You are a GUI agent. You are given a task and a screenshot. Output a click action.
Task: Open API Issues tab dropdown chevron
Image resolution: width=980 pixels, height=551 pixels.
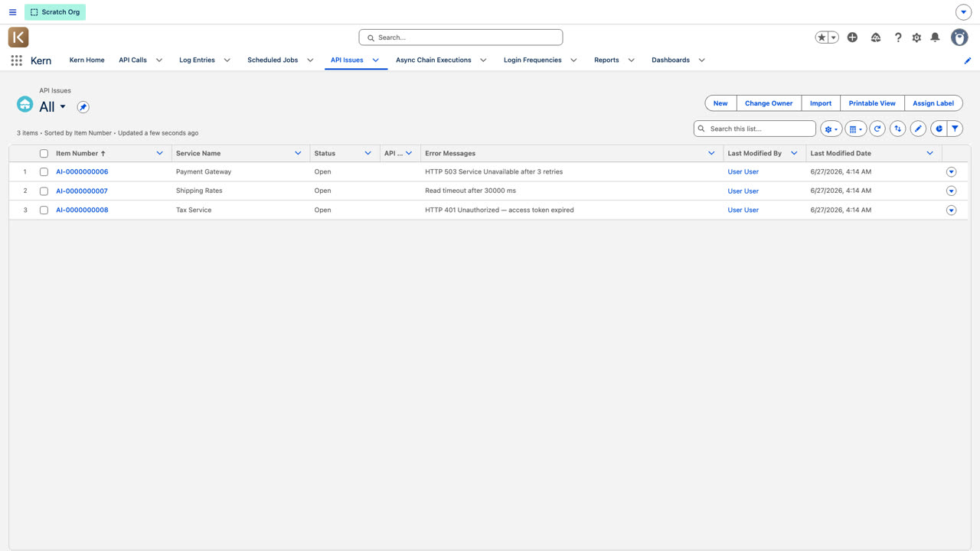pos(376,60)
